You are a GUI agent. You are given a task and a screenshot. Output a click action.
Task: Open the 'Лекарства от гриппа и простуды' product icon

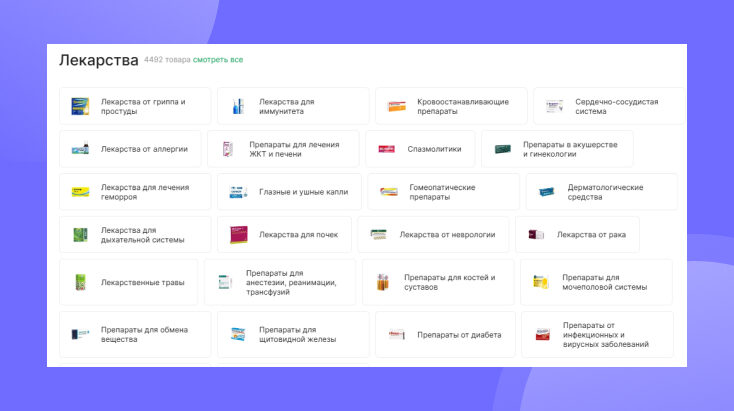coord(80,106)
